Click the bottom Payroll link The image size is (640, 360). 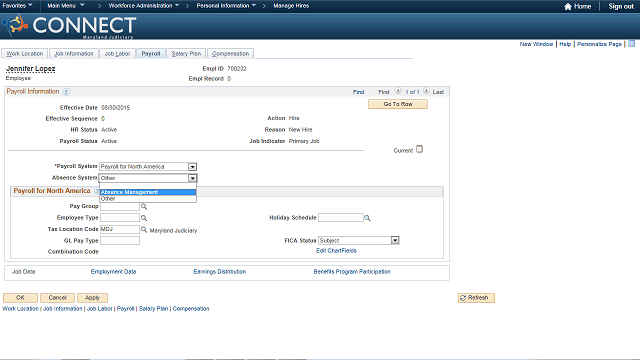pyautogui.click(x=125, y=309)
